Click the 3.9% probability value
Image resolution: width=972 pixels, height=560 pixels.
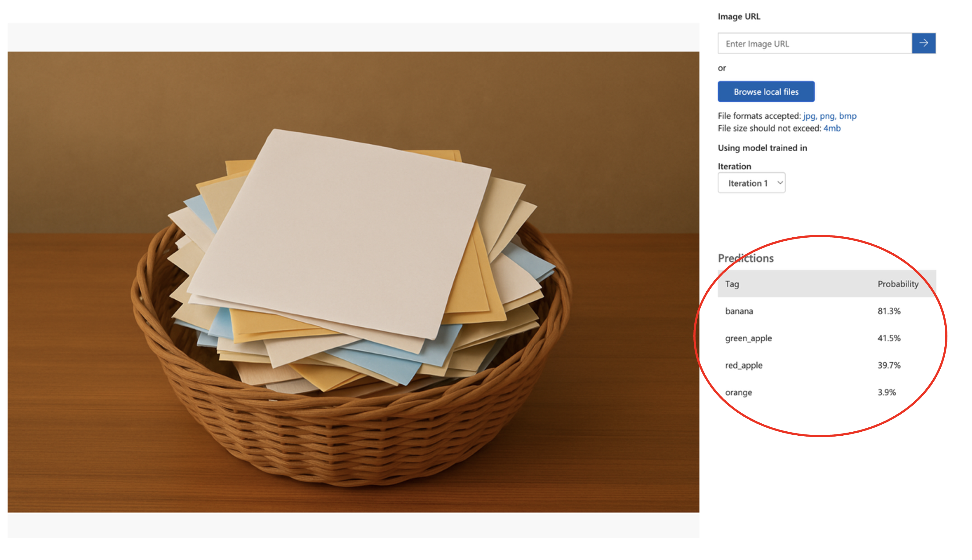(x=887, y=392)
